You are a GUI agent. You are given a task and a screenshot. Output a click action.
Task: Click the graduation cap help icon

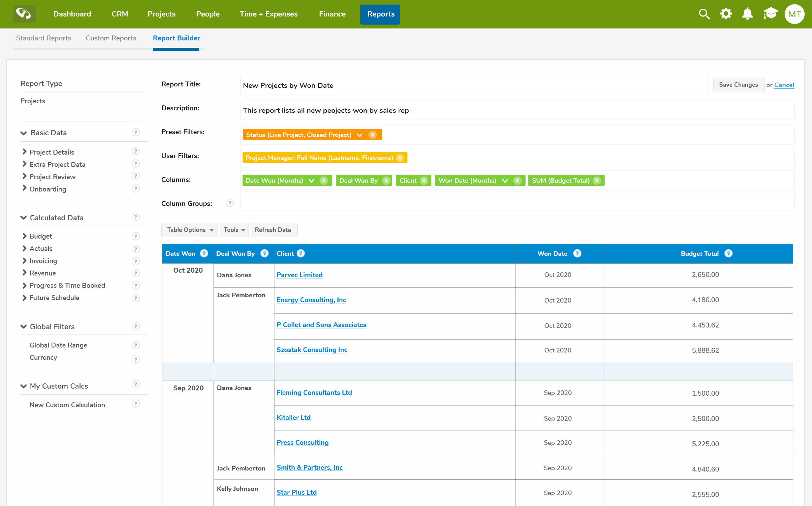coord(770,14)
